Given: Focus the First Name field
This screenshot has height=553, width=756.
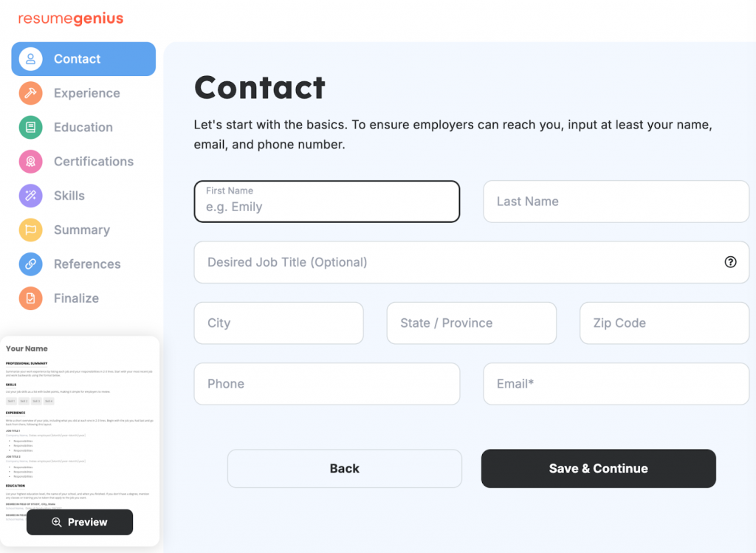Looking at the screenshot, I should [x=326, y=202].
